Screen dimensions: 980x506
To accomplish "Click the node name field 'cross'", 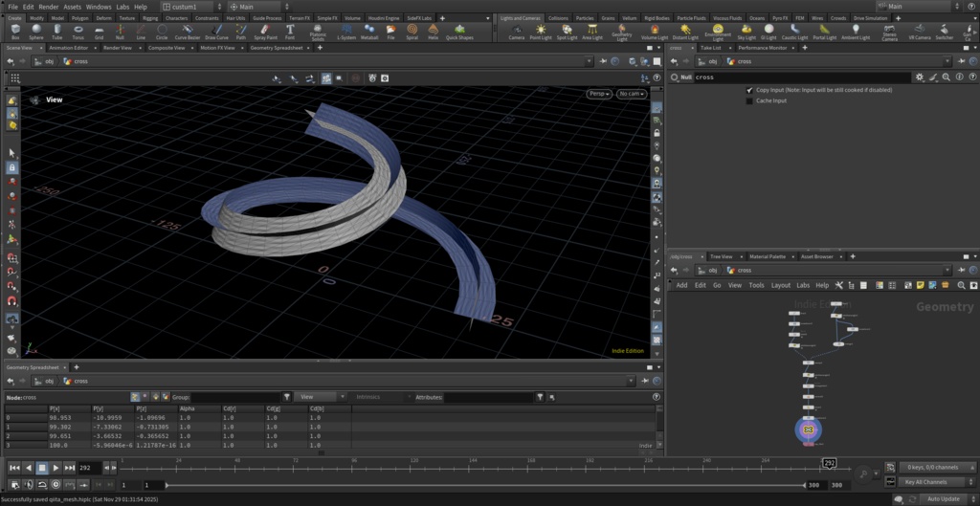I will [802, 77].
